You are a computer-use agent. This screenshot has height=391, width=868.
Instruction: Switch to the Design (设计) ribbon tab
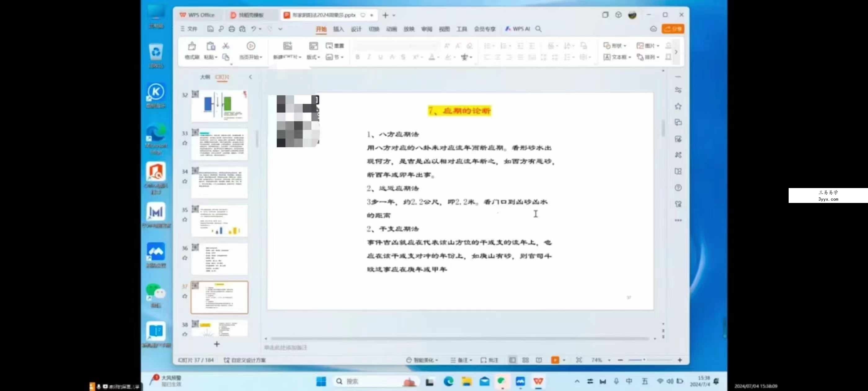point(356,29)
